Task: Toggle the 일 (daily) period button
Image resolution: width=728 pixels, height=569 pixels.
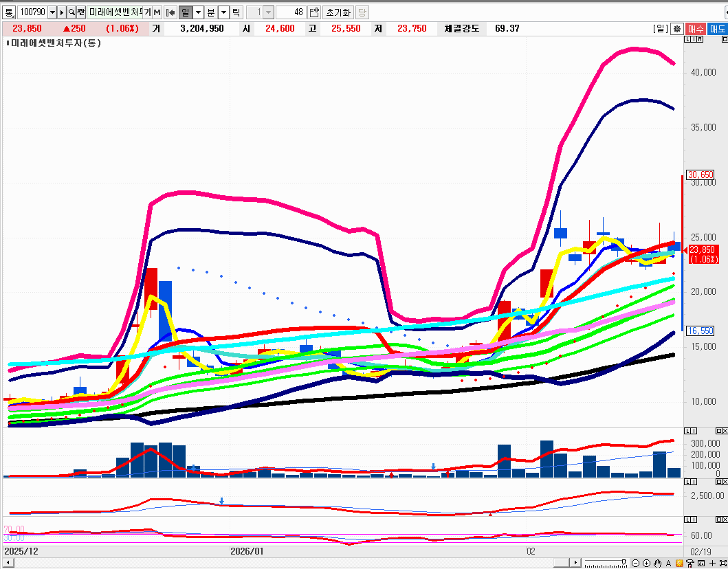Action: click(185, 12)
